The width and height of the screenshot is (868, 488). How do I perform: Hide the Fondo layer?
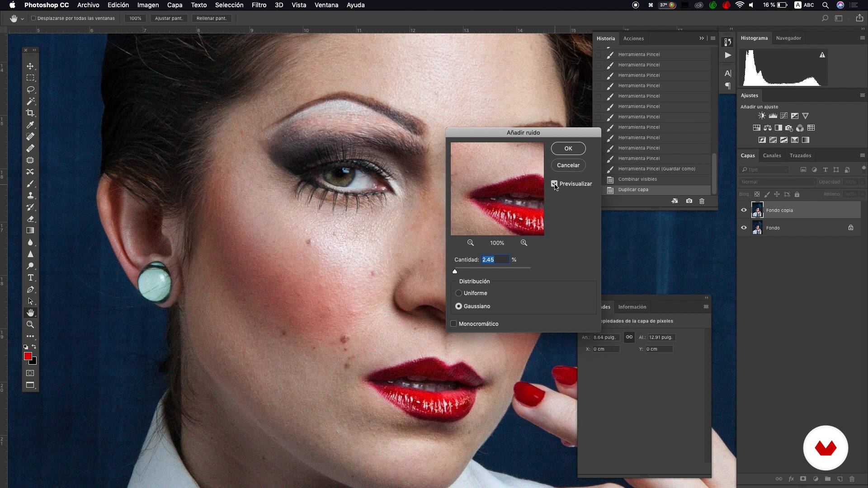[744, 228]
